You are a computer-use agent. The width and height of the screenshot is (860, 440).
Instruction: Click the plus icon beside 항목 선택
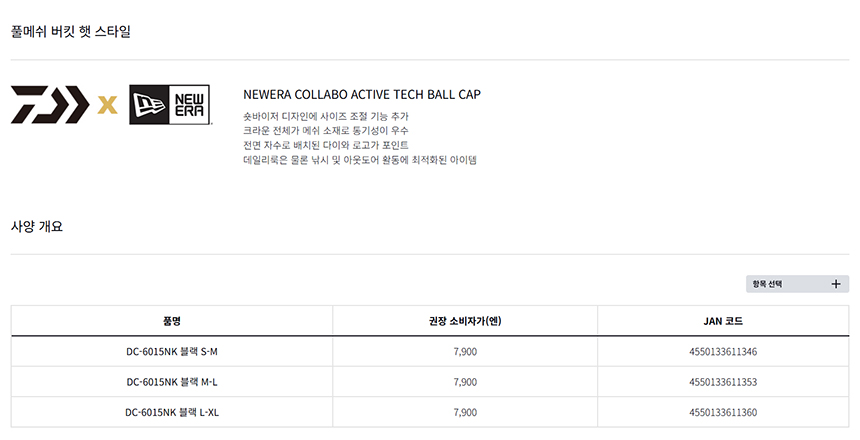[836, 284]
